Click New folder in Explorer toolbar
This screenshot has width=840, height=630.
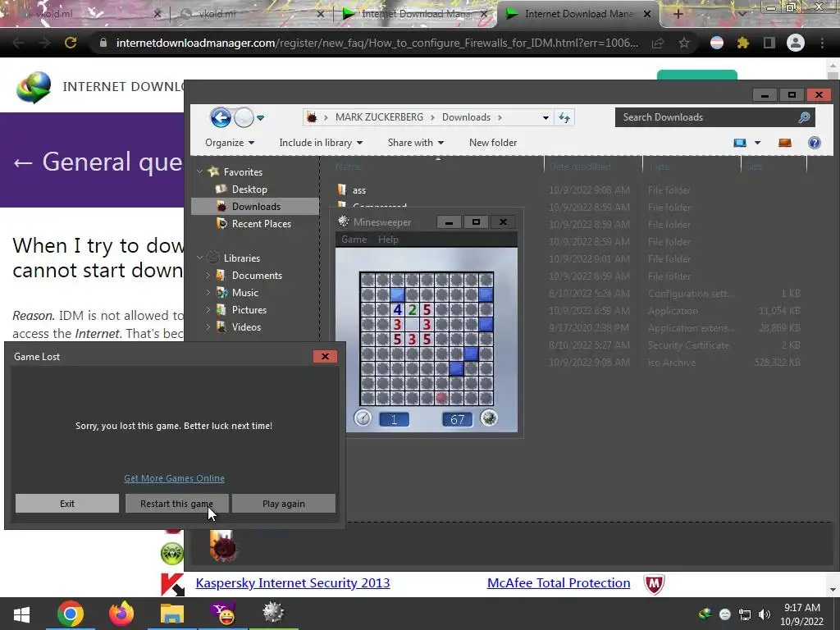click(493, 143)
